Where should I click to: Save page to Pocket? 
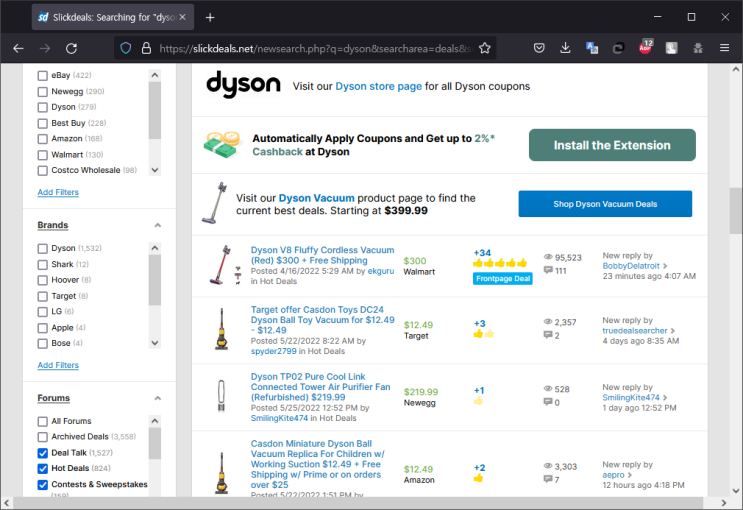click(539, 48)
